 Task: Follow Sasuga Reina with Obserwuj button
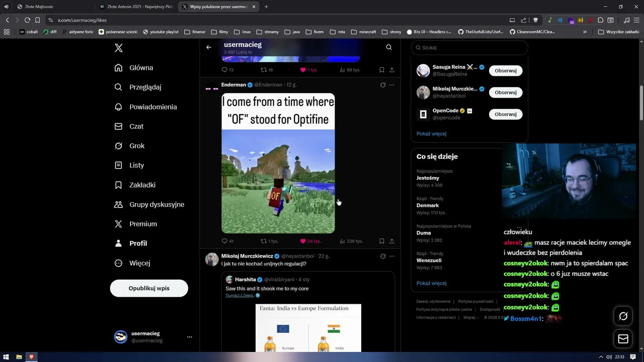[506, 71]
